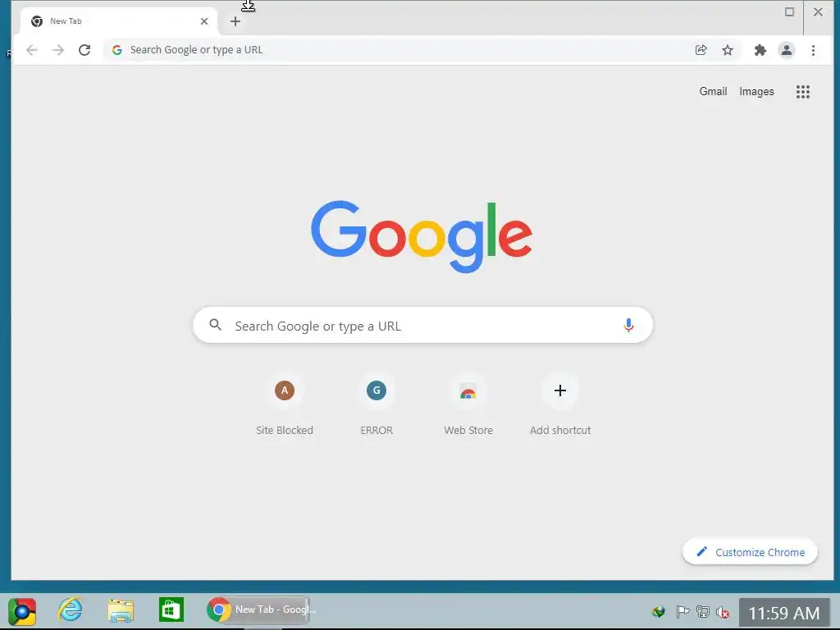Viewport: 840px width, 630px height.
Task: Click the Google icon in address bar
Action: 116,50
